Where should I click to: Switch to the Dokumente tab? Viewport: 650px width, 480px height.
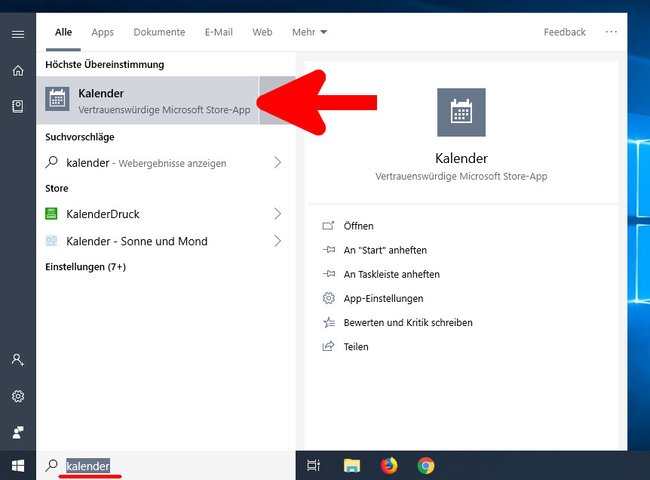pyautogui.click(x=159, y=32)
